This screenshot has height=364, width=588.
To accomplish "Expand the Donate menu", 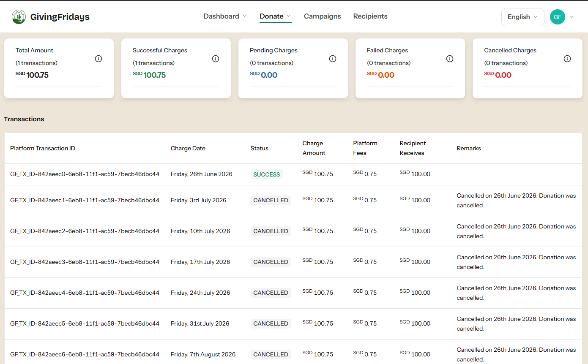I will tap(275, 16).
